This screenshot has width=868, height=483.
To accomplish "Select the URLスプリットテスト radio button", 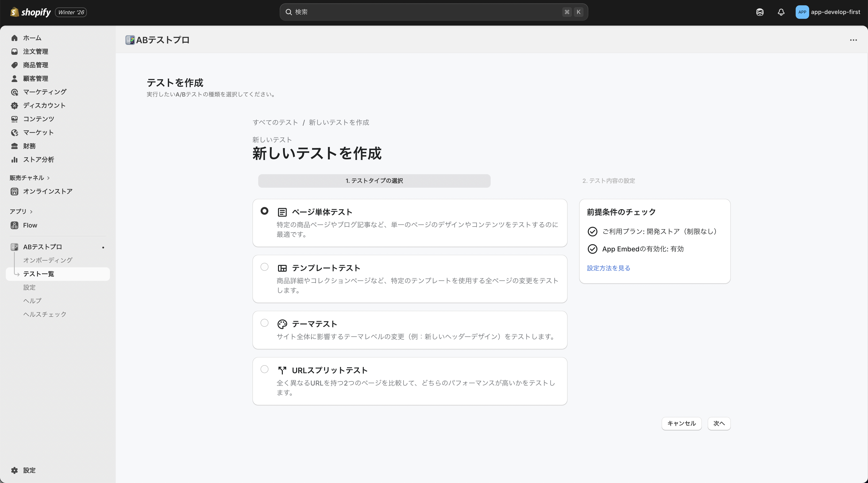I will point(264,369).
